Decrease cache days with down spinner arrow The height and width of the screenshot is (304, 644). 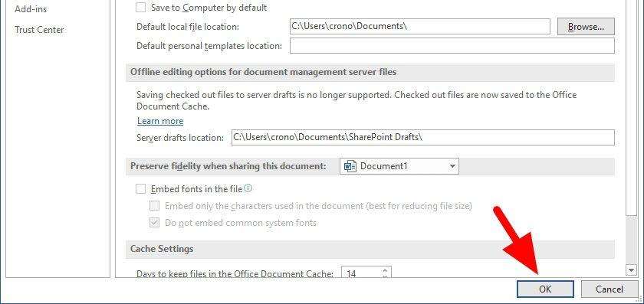point(385,276)
